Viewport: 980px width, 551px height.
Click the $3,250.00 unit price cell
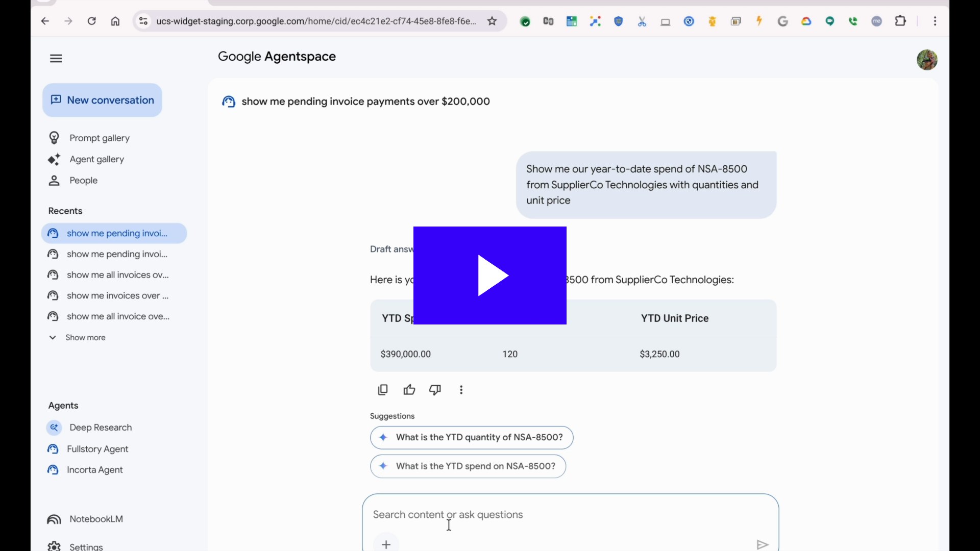(660, 354)
